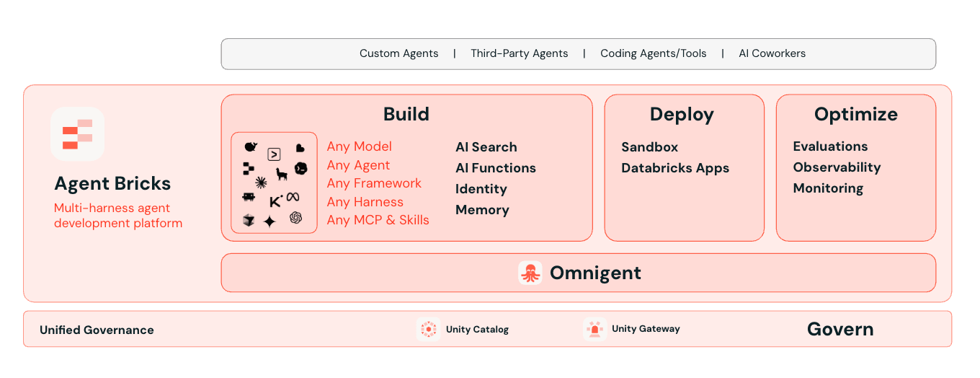Image resolution: width=980 pixels, height=378 pixels.
Task: Click the Meta infinity logo icon
Action: point(293,196)
